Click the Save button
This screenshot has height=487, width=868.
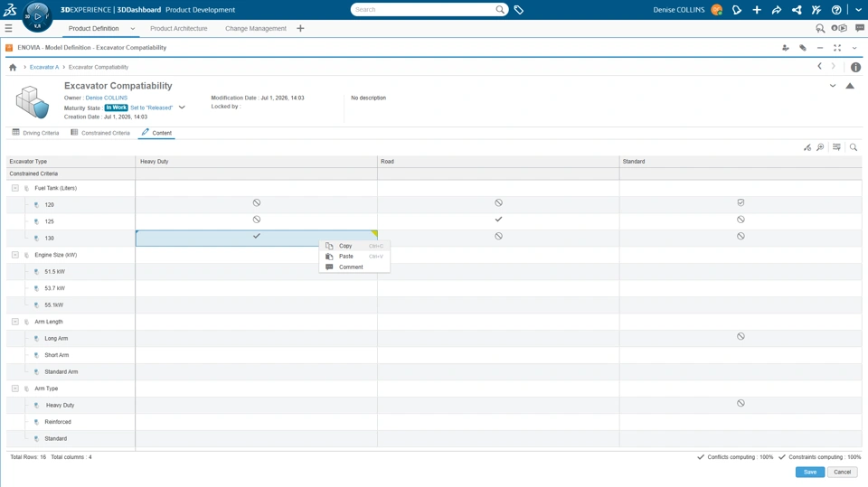pyautogui.click(x=810, y=472)
